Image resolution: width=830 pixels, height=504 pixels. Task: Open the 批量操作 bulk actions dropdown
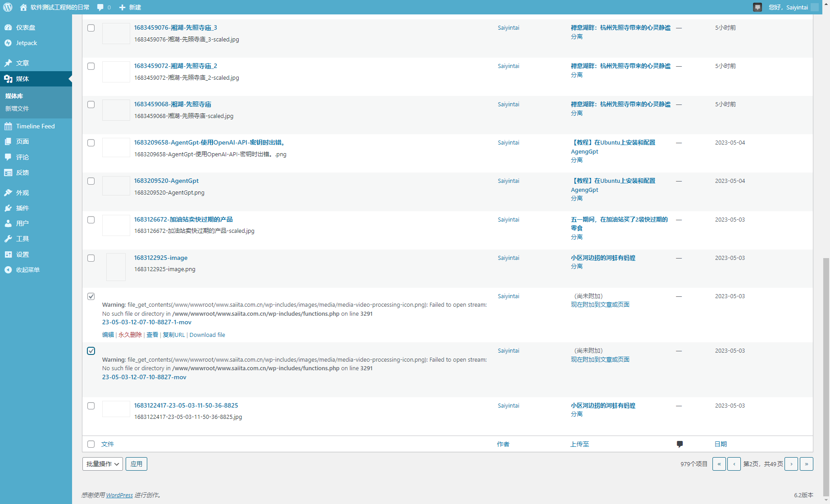click(x=103, y=464)
